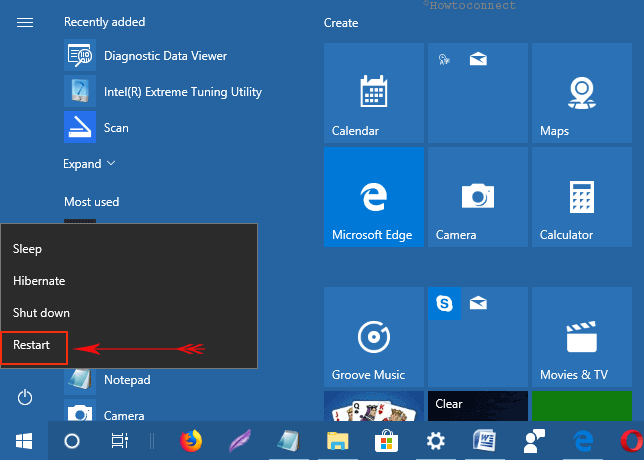Select Restart from power menu

click(32, 345)
